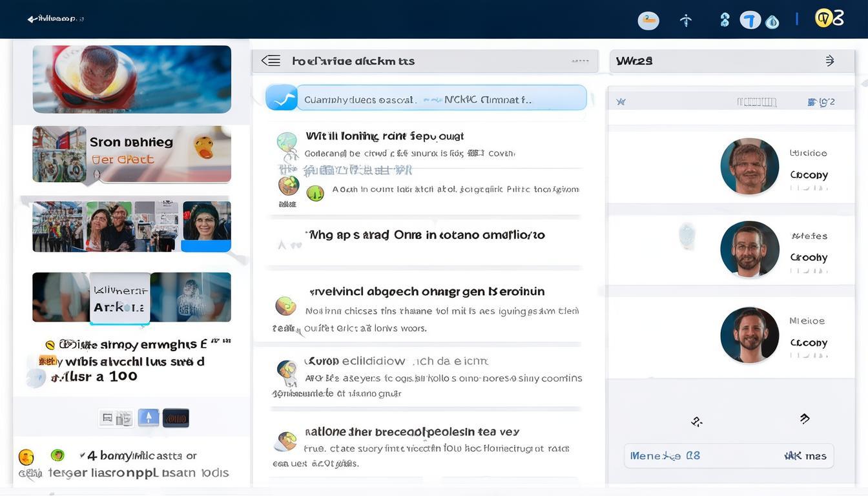Click the dark waveform tile in left panel
Screen dimensions: 868x496
(176, 418)
